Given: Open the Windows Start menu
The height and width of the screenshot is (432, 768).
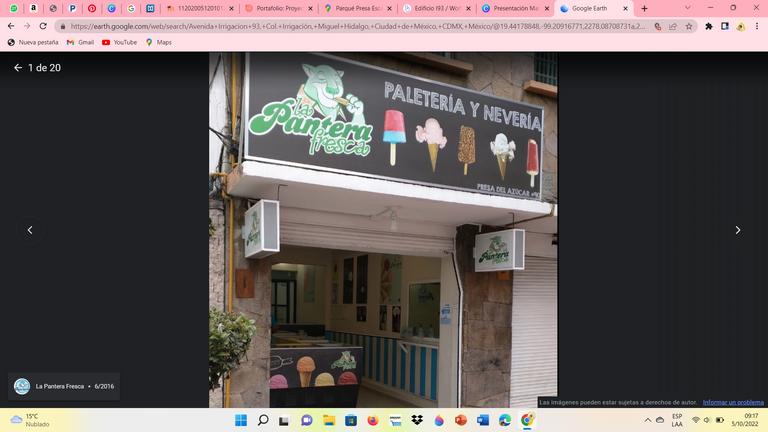Looking at the screenshot, I should coord(241,420).
